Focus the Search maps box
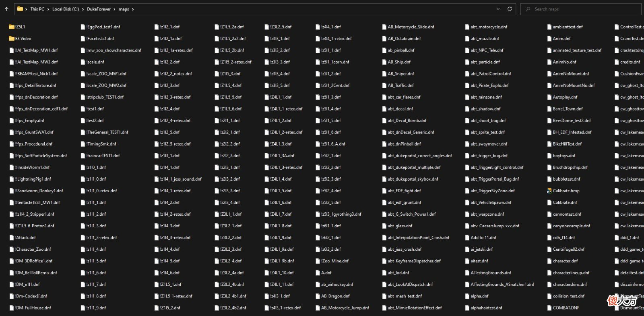Image resolution: width=644 pixels, height=316 pixels. (581, 9)
